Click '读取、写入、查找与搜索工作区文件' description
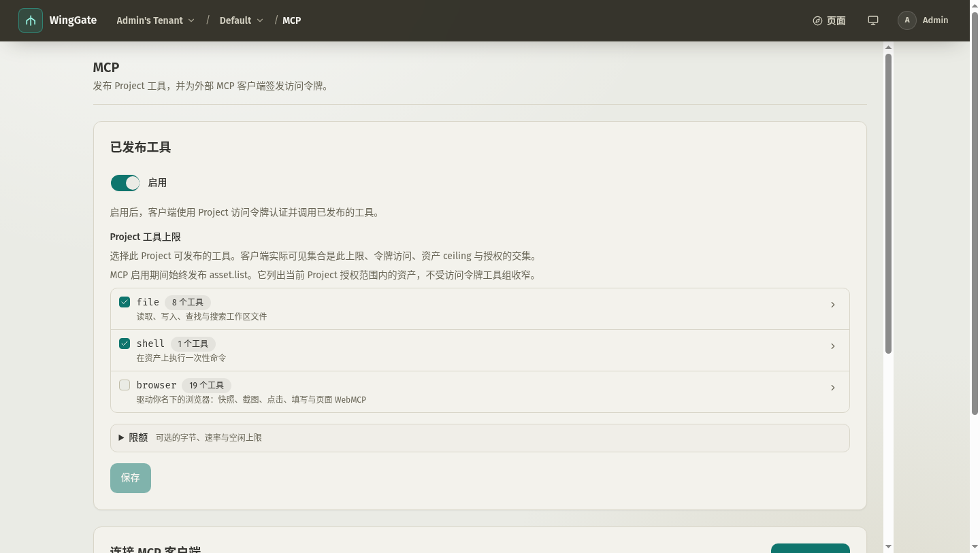This screenshot has height=553, width=980. 202,316
